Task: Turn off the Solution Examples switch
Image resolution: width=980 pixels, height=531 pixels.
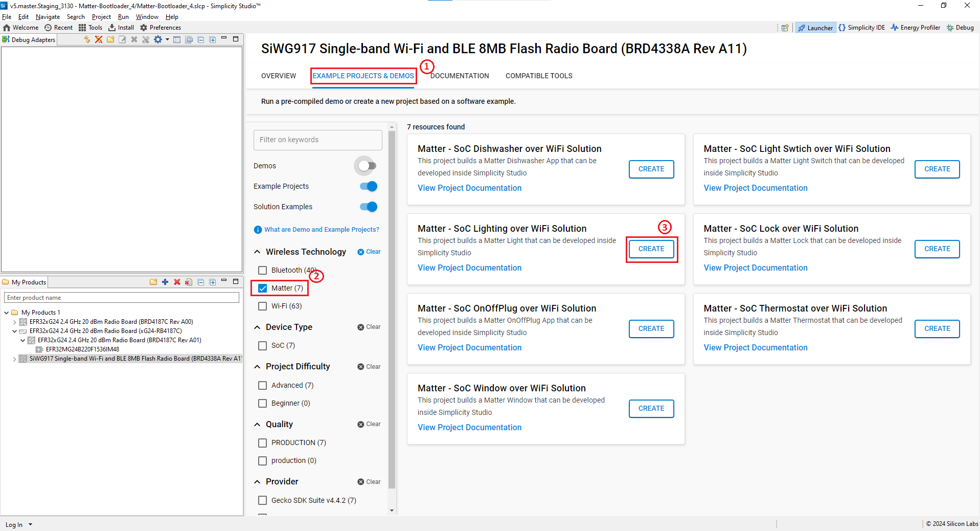Action: click(x=369, y=207)
